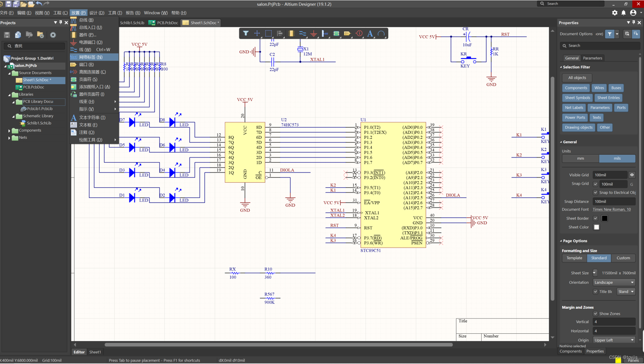Select the Template page format button
Screen dimensions: 644x364
pyautogui.click(x=574, y=258)
